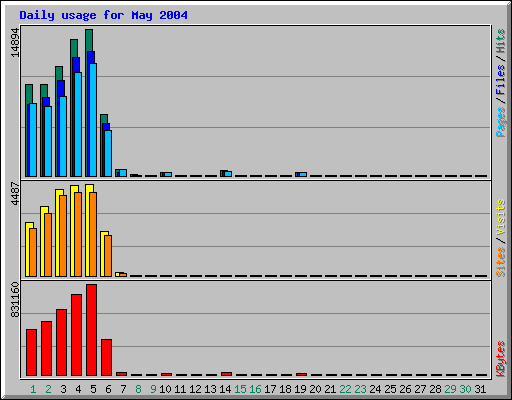512x400 pixels.
Task: Click day 6 on the x-axis
Action: tap(108, 389)
